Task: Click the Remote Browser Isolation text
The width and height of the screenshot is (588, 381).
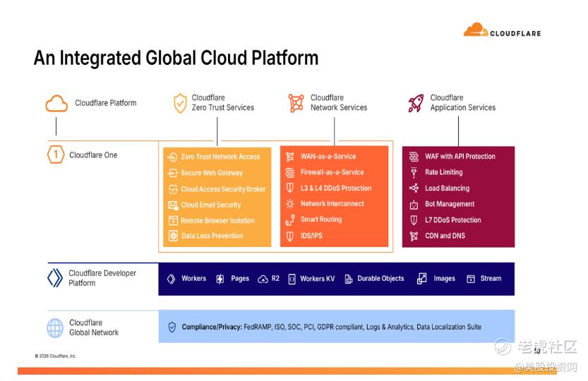Action: pyautogui.click(x=217, y=221)
